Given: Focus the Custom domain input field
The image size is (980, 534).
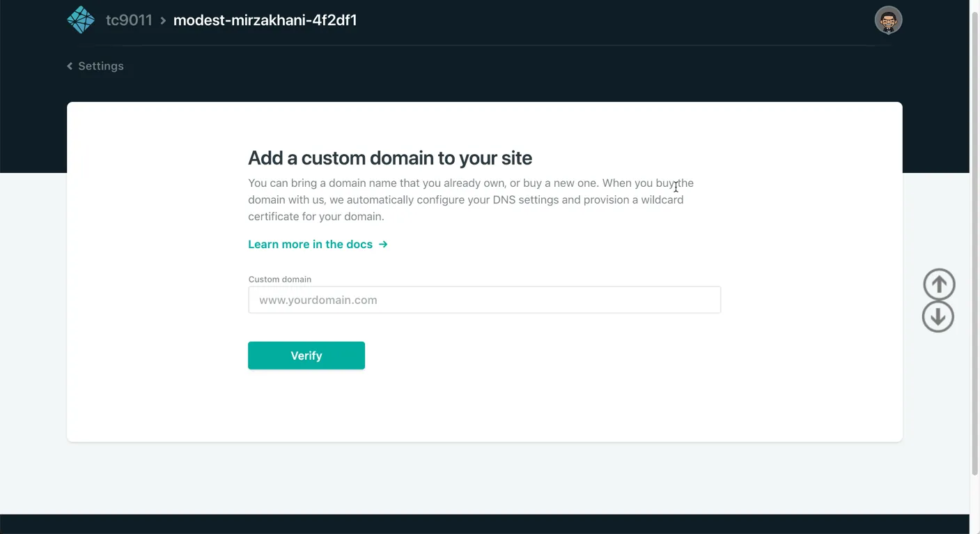Looking at the screenshot, I should [x=484, y=300].
